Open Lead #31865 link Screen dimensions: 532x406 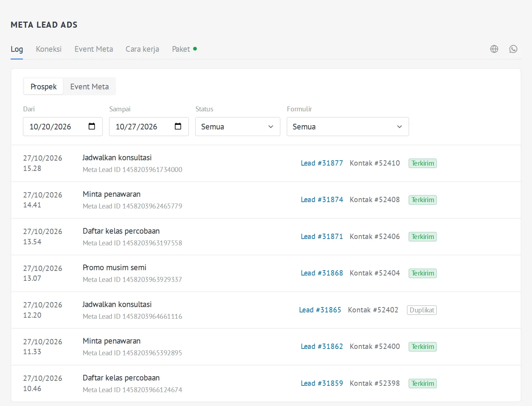click(x=320, y=310)
